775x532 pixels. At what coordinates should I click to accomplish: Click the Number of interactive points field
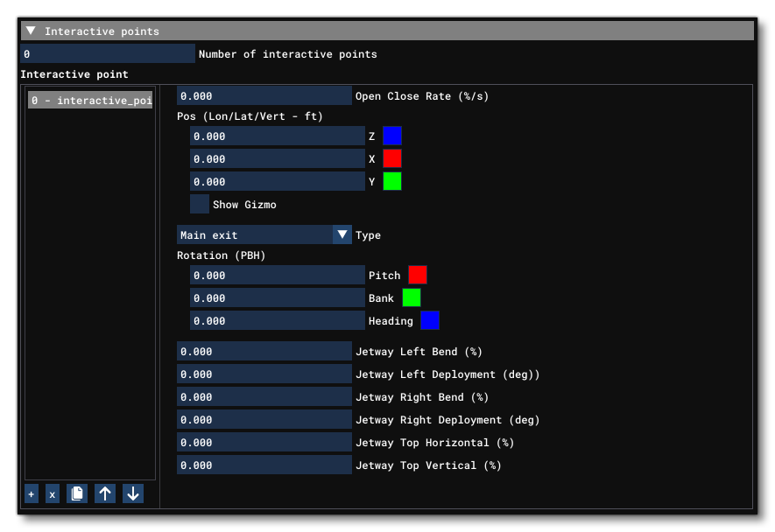point(107,53)
